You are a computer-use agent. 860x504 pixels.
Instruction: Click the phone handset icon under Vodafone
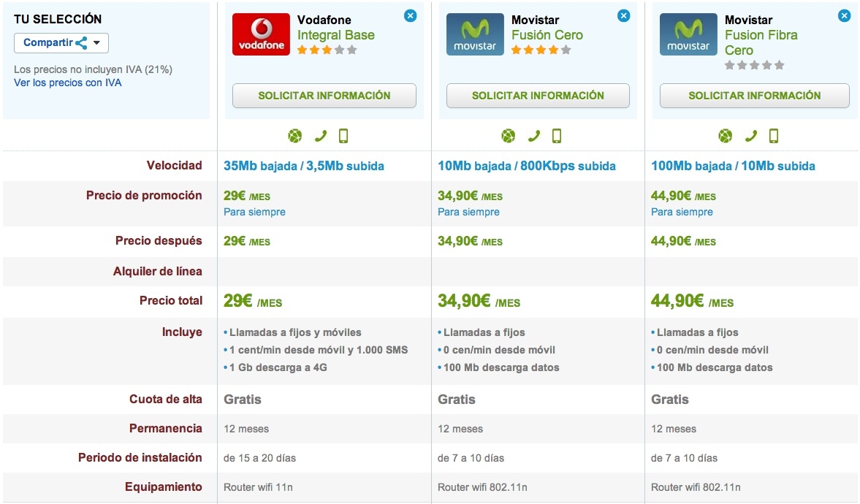pos(321,136)
